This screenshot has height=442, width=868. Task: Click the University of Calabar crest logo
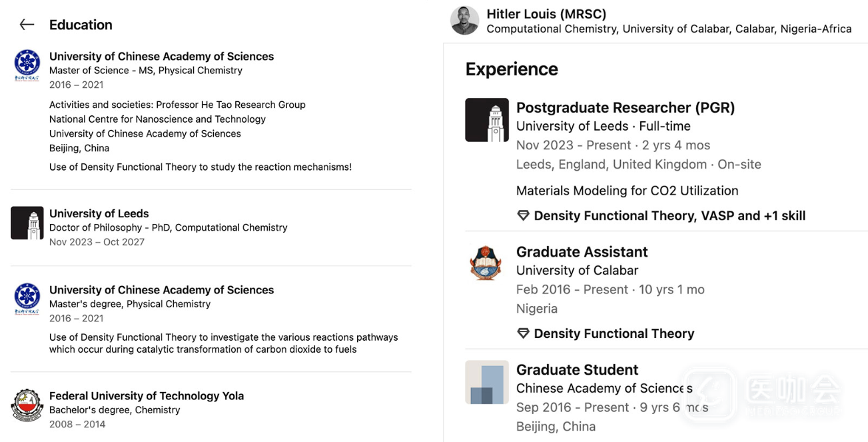click(x=487, y=263)
